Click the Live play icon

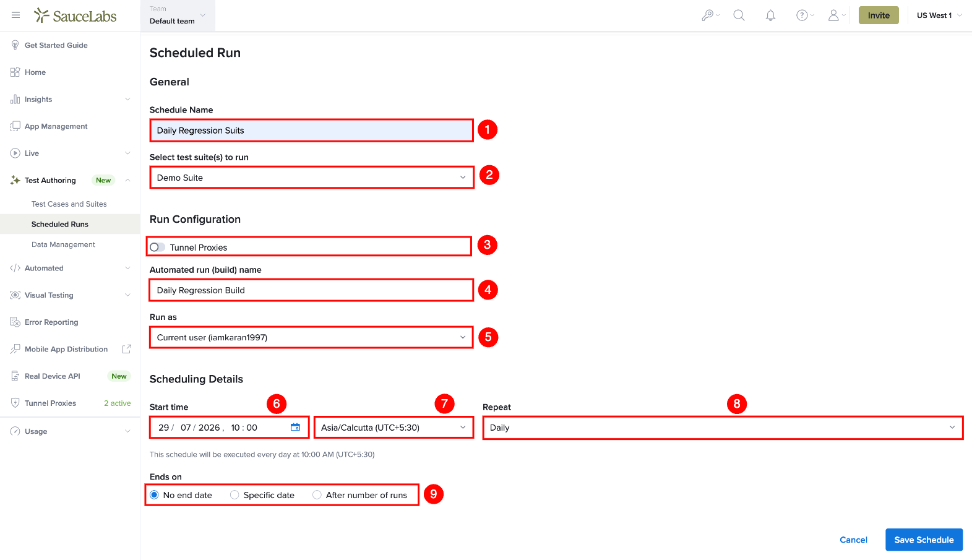(15, 153)
